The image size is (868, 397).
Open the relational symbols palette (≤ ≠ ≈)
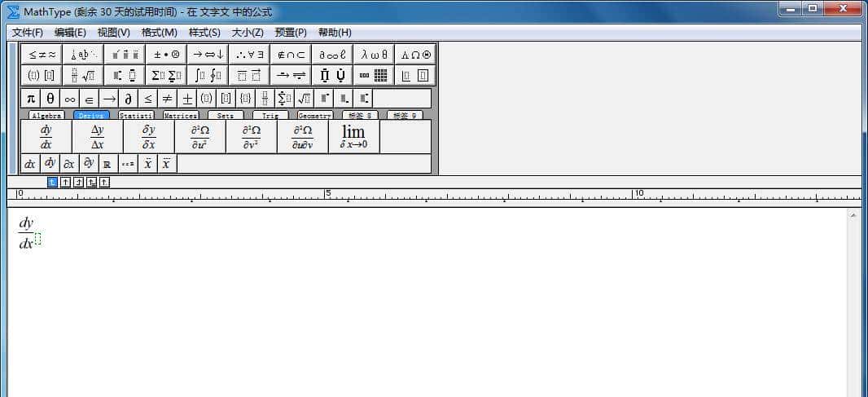(42, 55)
